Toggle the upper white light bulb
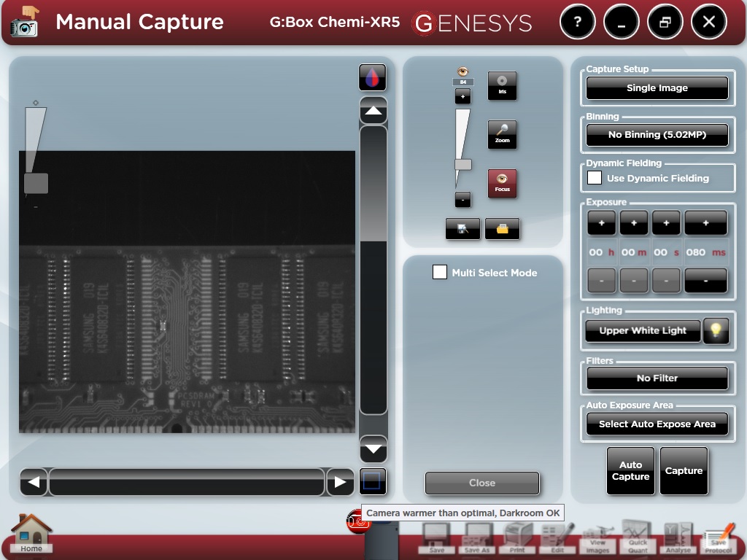 point(716,330)
